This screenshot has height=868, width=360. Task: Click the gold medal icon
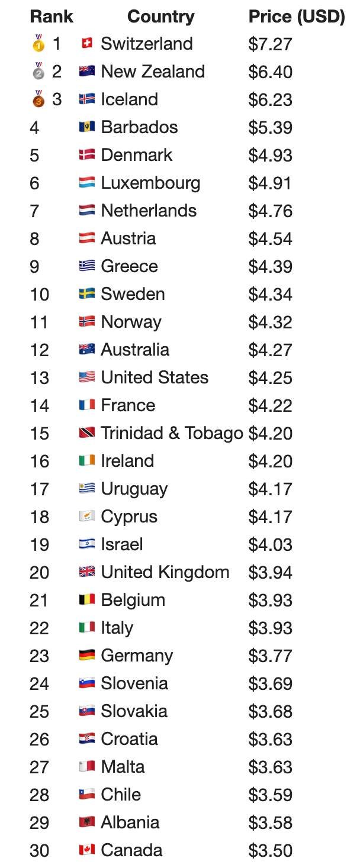[38, 43]
